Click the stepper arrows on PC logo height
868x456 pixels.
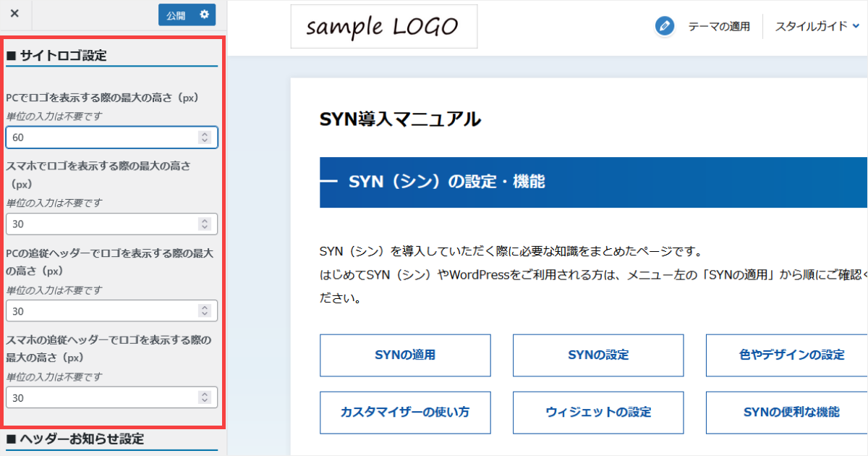click(x=205, y=137)
